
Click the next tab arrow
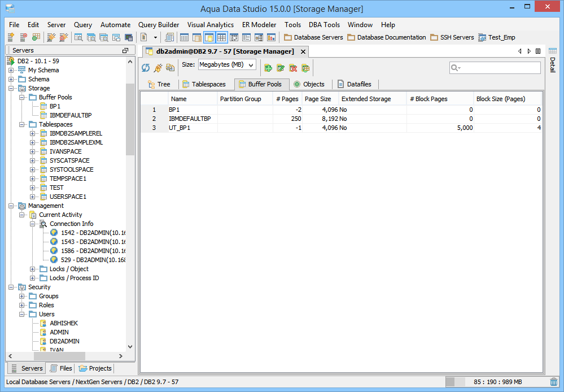(529, 51)
